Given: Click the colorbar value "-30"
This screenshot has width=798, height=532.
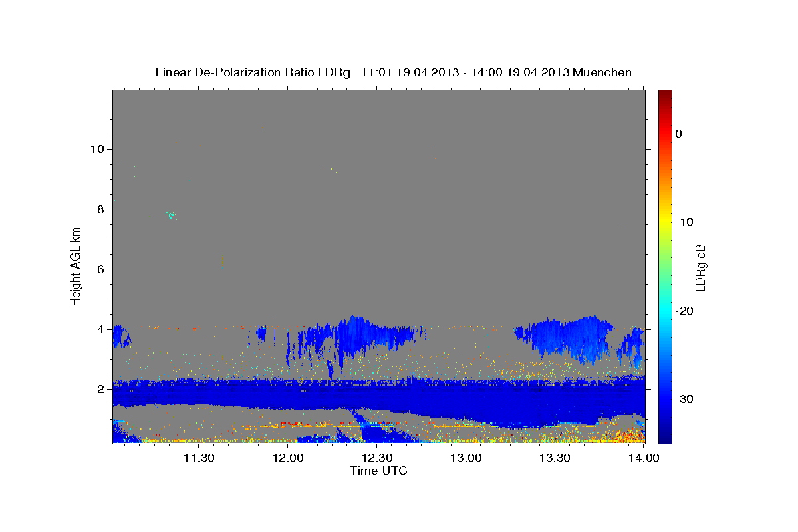Looking at the screenshot, I should tap(685, 399).
